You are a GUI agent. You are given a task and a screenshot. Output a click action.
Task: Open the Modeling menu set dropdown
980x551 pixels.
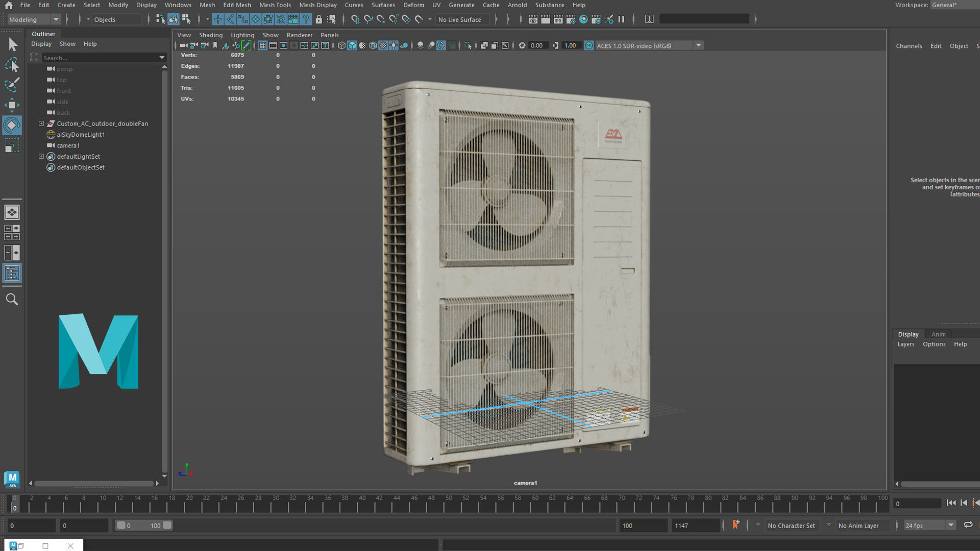coord(34,19)
